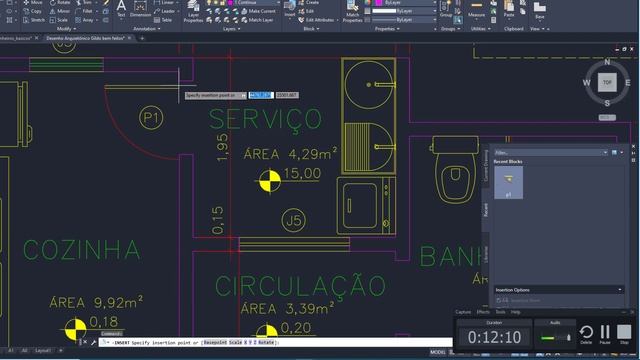The height and width of the screenshot is (360, 640).
Task: Add a new drawing tab with plus
Action: 142,38
